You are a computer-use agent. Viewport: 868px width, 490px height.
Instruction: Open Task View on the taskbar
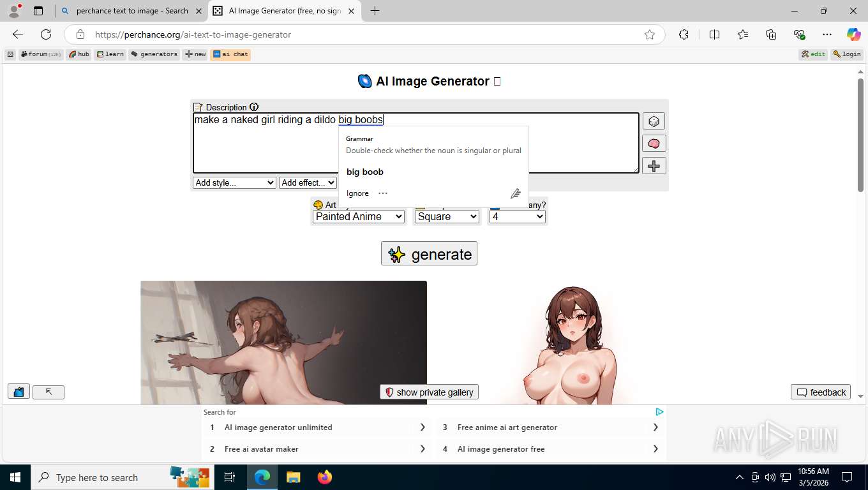pos(230,477)
